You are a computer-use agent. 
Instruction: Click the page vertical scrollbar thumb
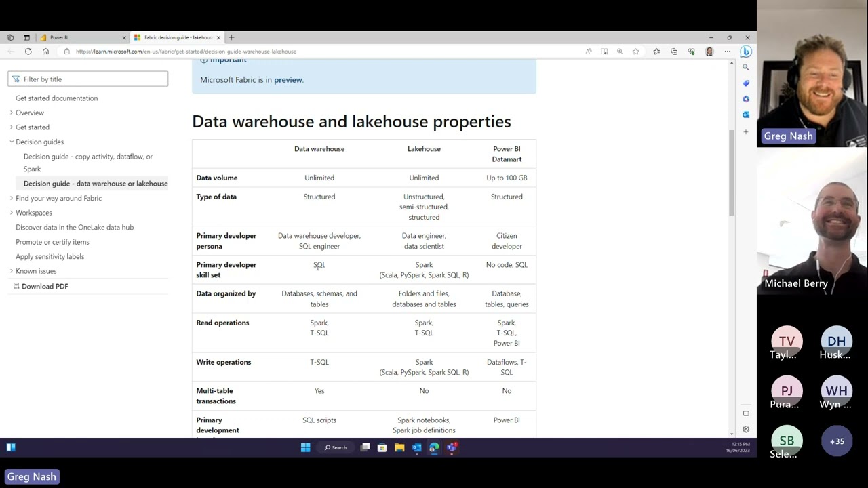[731, 172]
